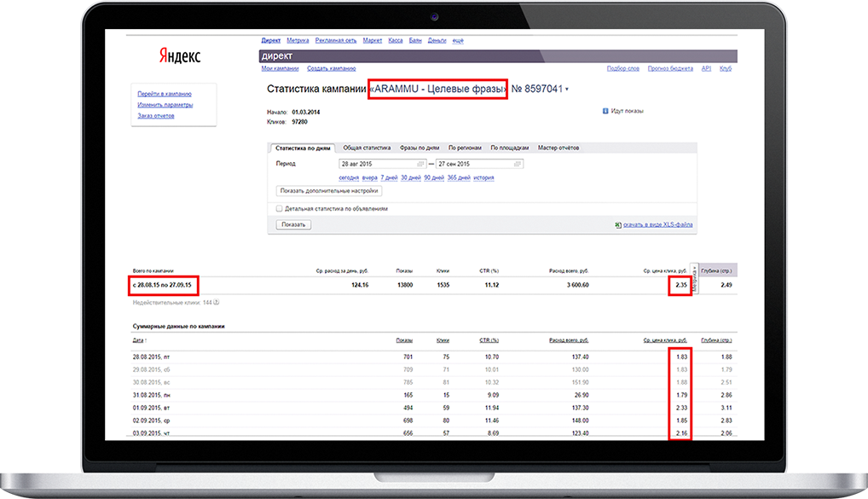Go to the По регионам tab
Screen dimensions: 868x499
click(465, 148)
